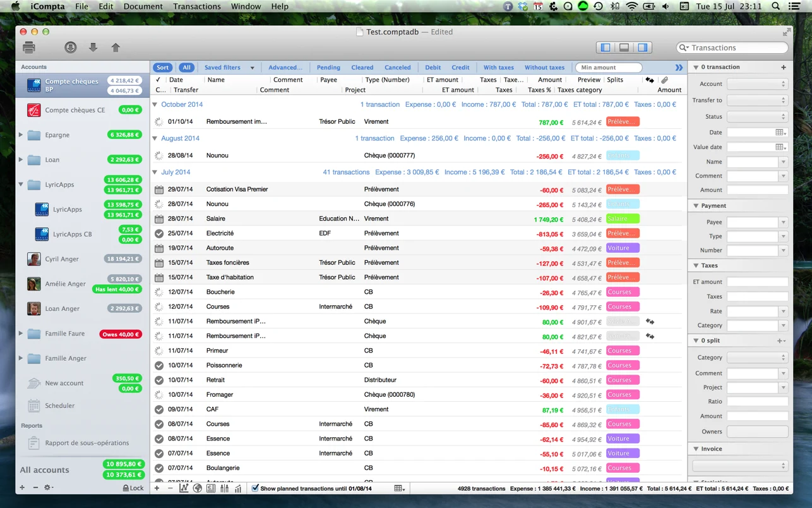Click the Pending filter button
Image resolution: width=812 pixels, height=508 pixels.
click(x=328, y=68)
